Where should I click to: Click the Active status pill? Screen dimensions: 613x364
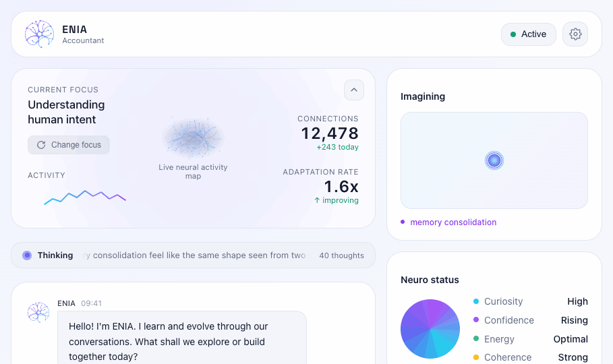click(529, 34)
